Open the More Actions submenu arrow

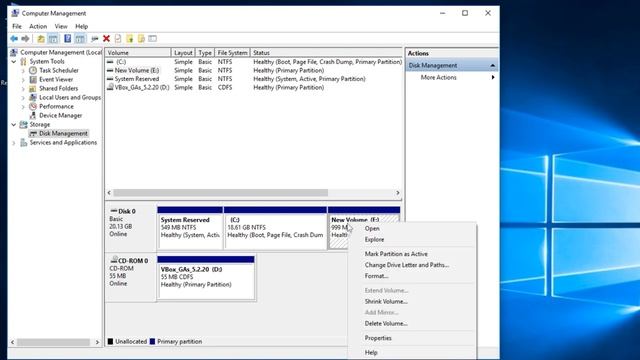493,77
